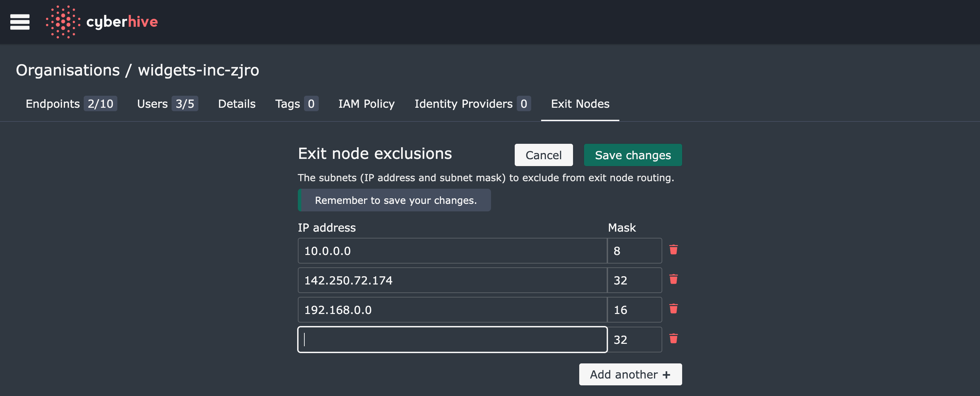
Task: Delete the 192.168.0.0 exclusion row
Action: (x=673, y=309)
